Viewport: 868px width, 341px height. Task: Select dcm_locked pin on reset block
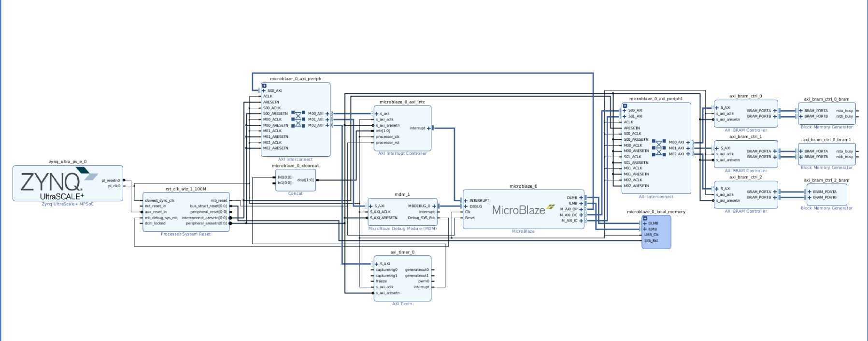coord(155,223)
